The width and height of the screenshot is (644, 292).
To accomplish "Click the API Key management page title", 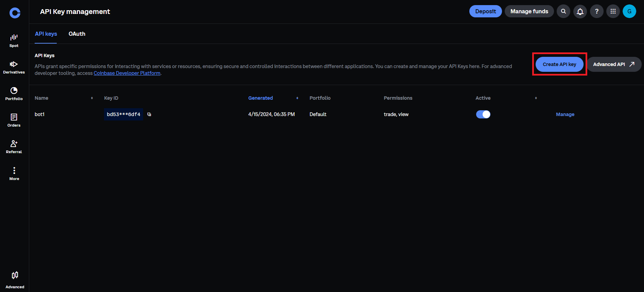I will [75, 12].
